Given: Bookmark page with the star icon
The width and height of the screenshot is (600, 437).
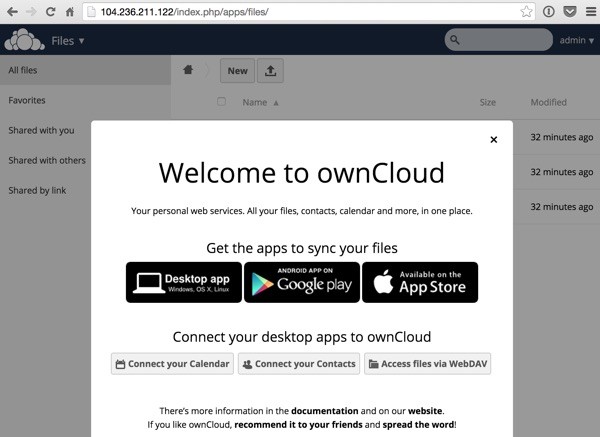Looking at the screenshot, I should (x=526, y=12).
